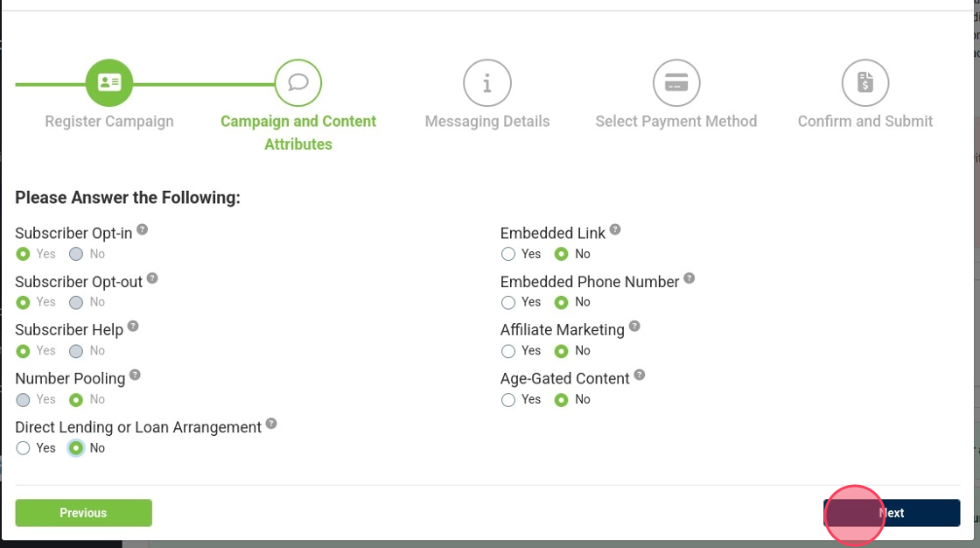The height and width of the screenshot is (548, 980).
Task: Click help icon beside Direct Lending question
Action: 271,424
